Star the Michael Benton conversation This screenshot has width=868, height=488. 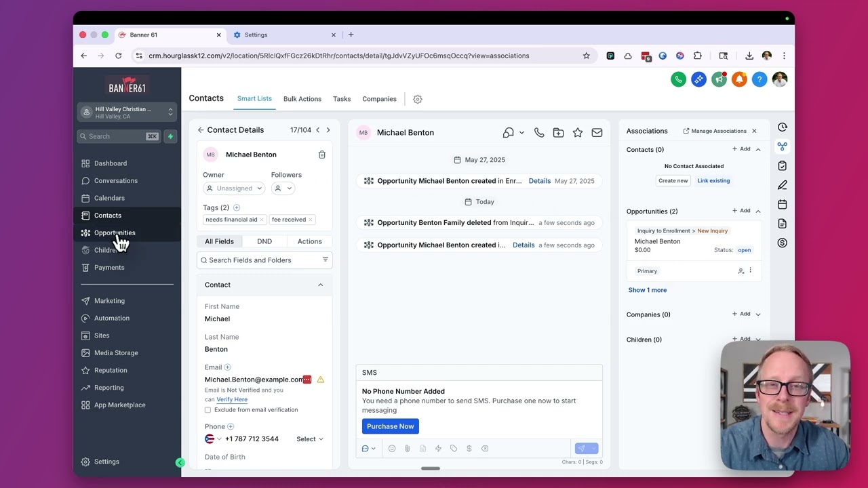578,133
